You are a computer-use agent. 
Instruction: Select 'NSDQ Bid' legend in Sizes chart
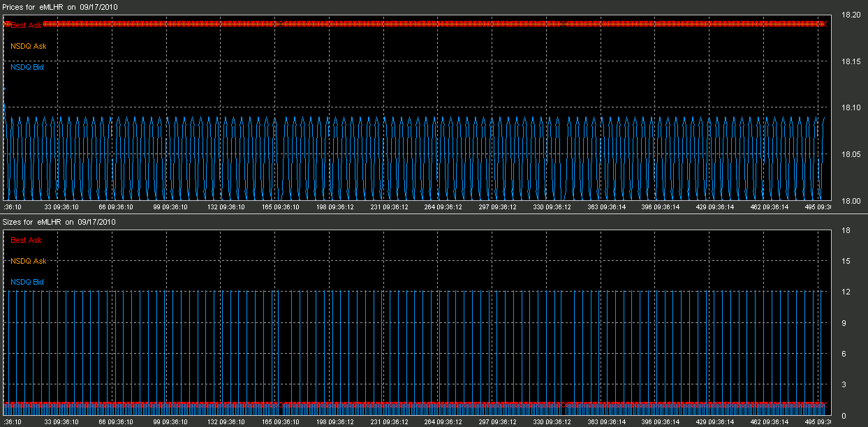[27, 282]
